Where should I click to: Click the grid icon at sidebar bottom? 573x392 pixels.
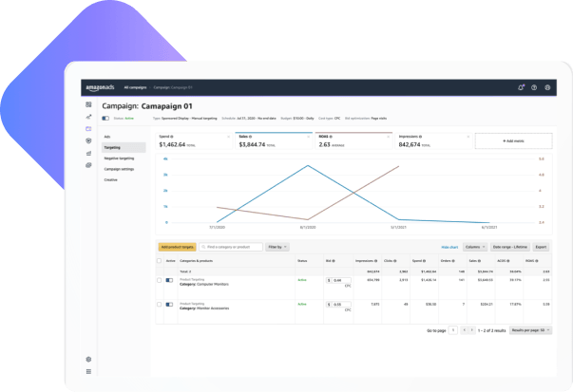[88, 371]
